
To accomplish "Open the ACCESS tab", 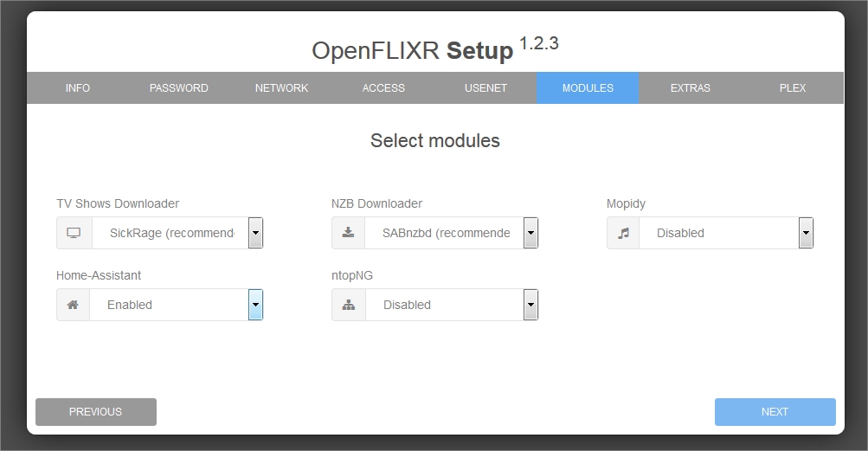I will pyautogui.click(x=383, y=88).
